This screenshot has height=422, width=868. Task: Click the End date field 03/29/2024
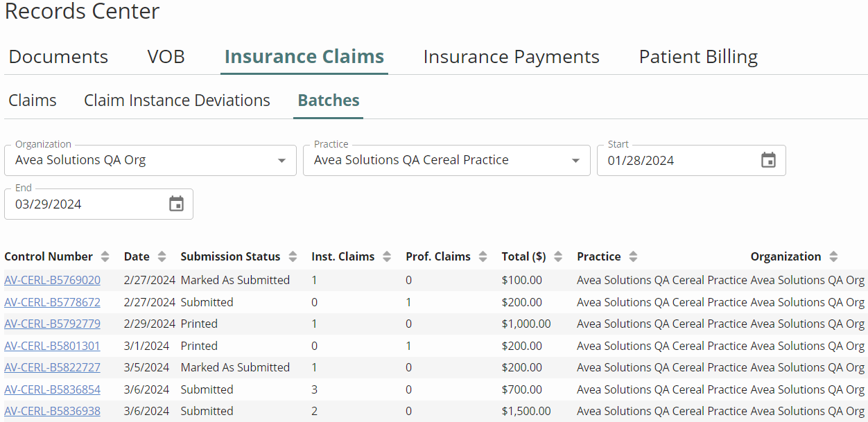(x=98, y=204)
